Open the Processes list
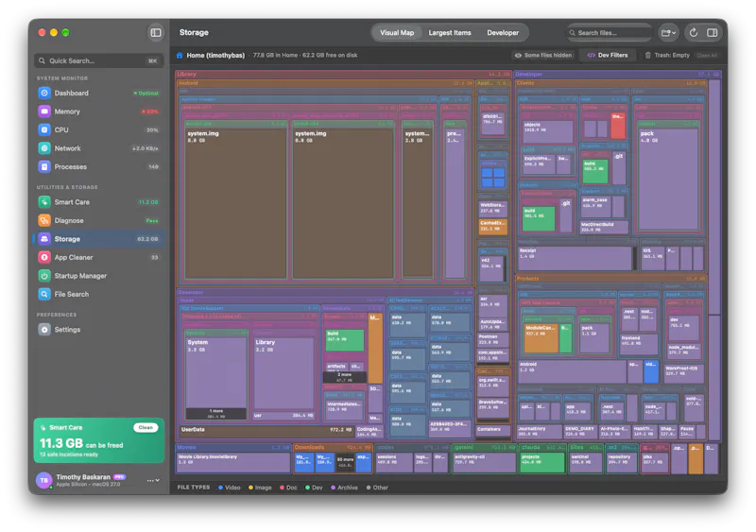Viewport: 756px width, 532px height. tap(99, 166)
